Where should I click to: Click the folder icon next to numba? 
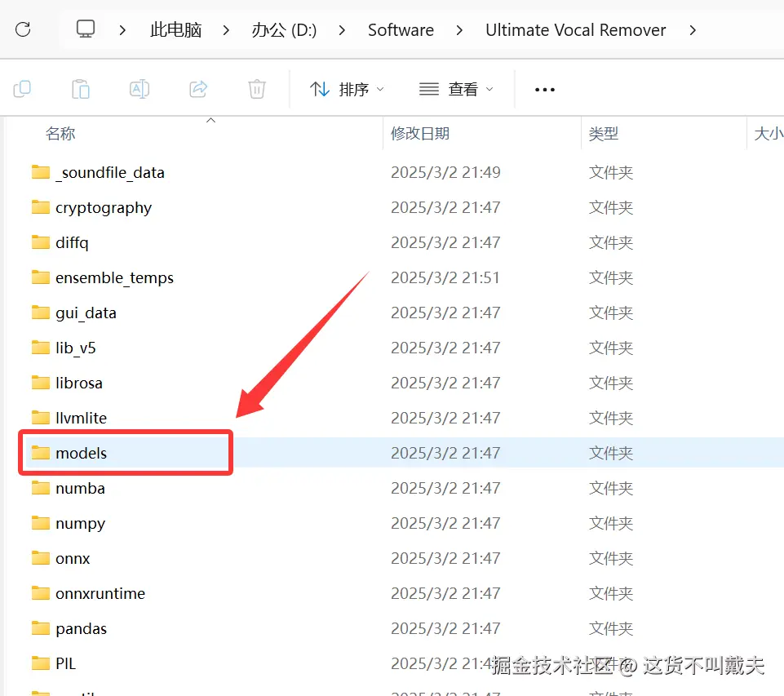41,487
